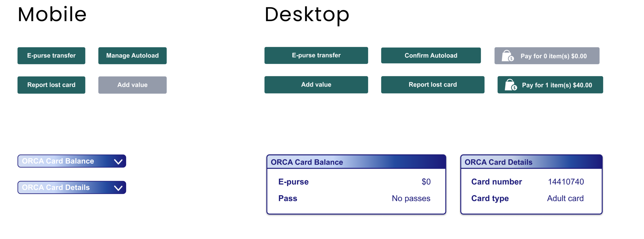This screenshot has width=644, height=239.
Task: Click the shopping bag icon on Pay for 1 item(s) button
Action: click(x=511, y=85)
